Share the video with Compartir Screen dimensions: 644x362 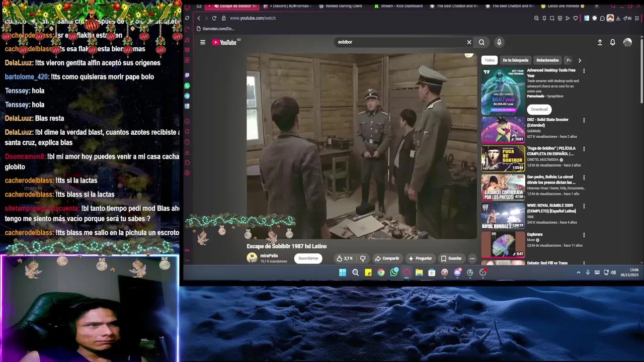click(x=387, y=258)
